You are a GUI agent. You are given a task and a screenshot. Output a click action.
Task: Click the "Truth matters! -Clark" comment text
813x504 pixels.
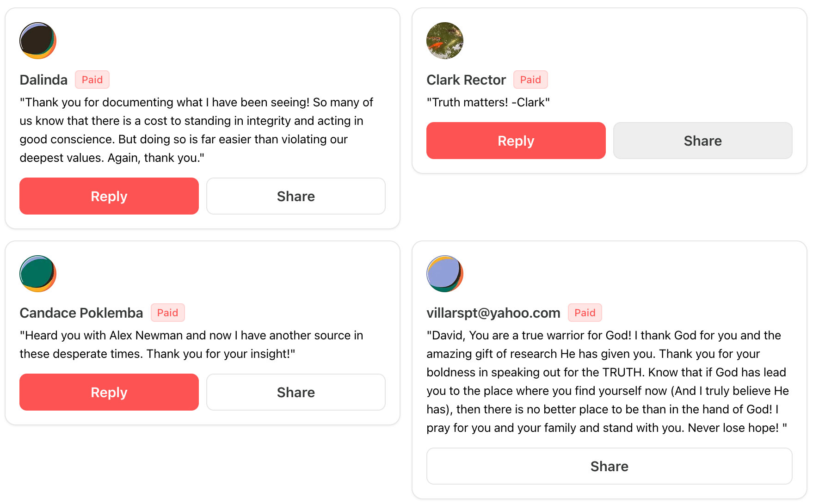pos(488,102)
